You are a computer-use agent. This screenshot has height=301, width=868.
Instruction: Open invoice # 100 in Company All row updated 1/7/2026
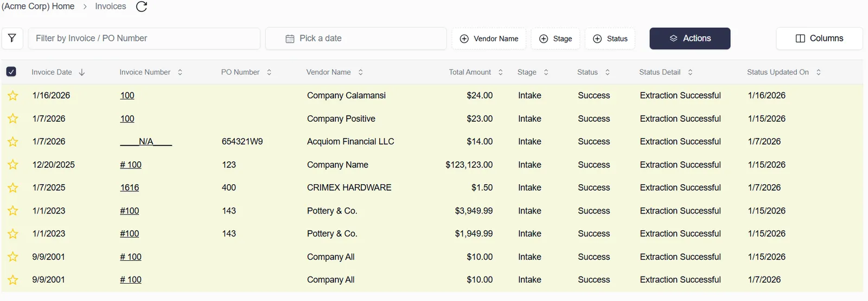131,280
